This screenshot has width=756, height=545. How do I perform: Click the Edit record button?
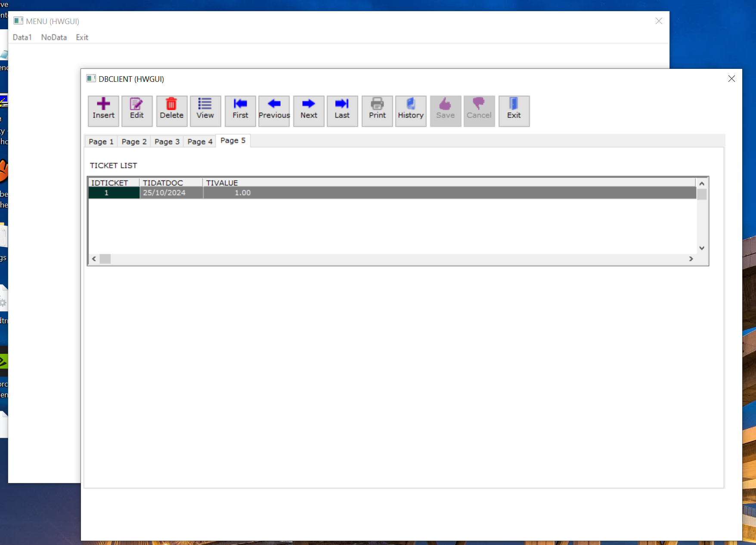pos(137,111)
